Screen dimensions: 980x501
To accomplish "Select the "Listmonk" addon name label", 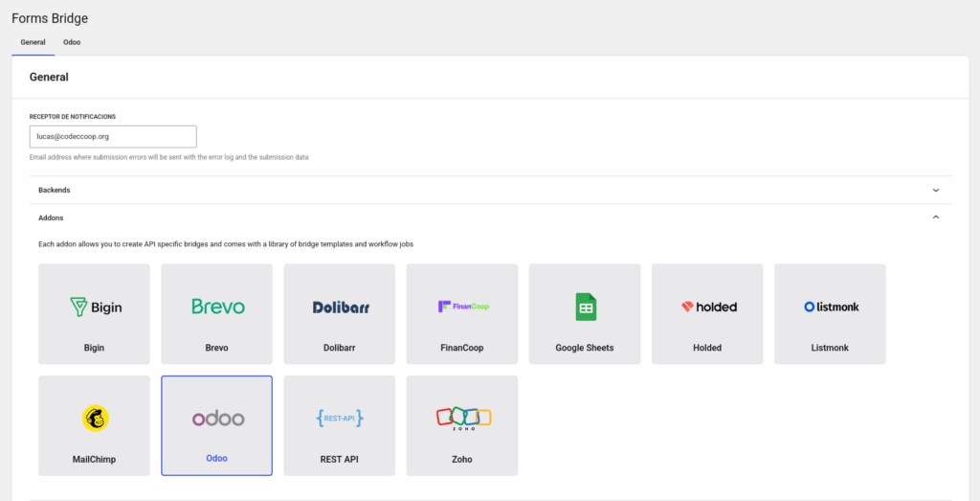I will tap(830, 348).
